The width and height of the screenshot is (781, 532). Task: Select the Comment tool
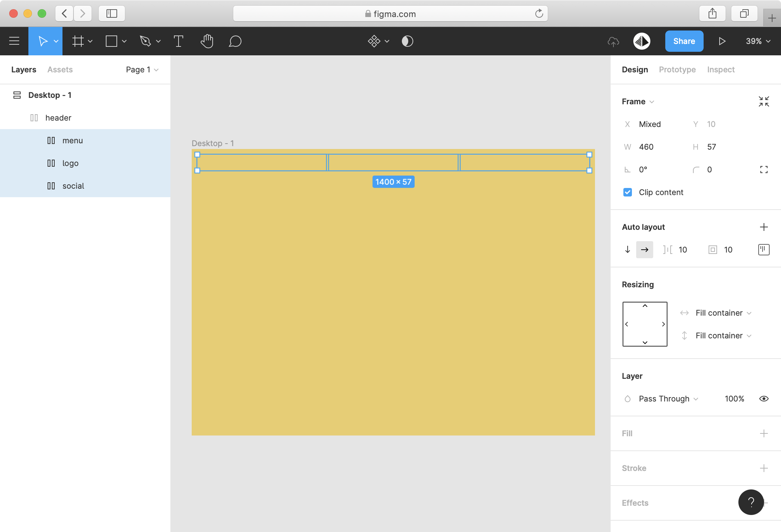(235, 41)
